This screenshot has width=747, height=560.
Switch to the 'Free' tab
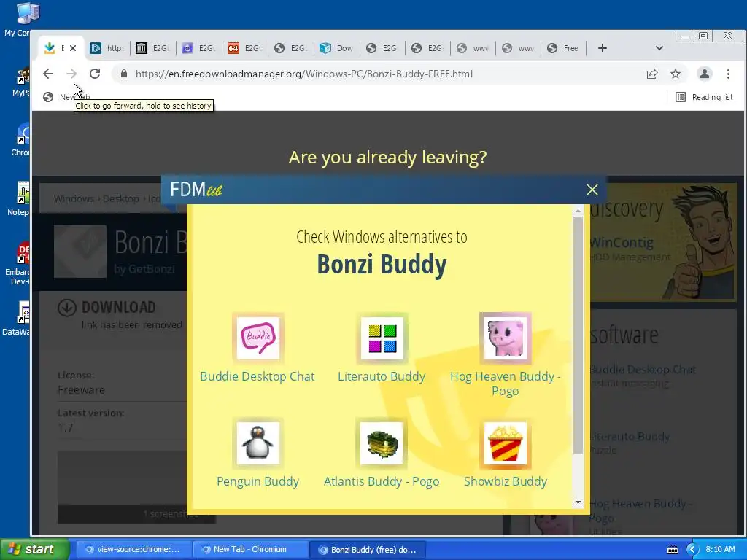564,48
